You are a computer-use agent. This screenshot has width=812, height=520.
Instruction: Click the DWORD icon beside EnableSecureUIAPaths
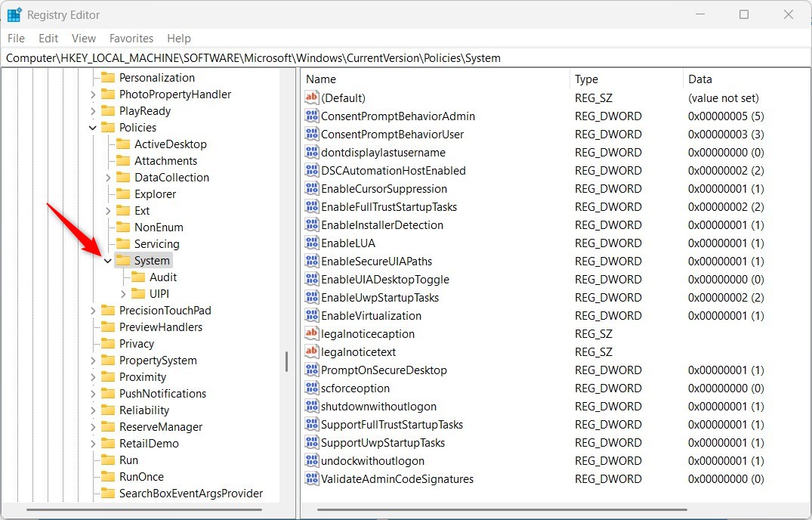coord(311,261)
